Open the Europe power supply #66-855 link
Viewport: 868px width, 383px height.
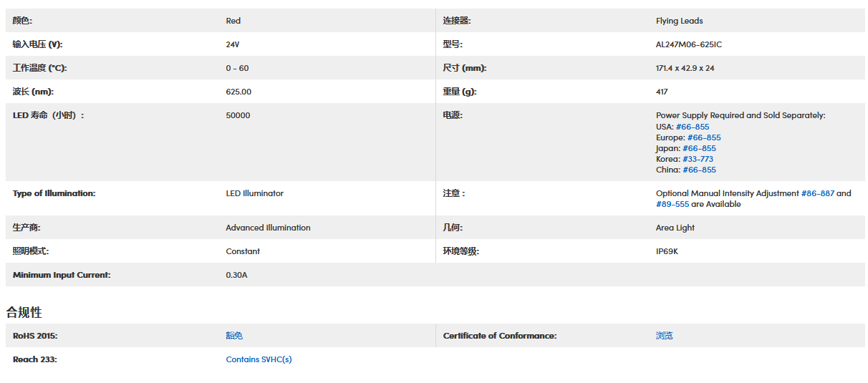pyautogui.click(x=703, y=137)
